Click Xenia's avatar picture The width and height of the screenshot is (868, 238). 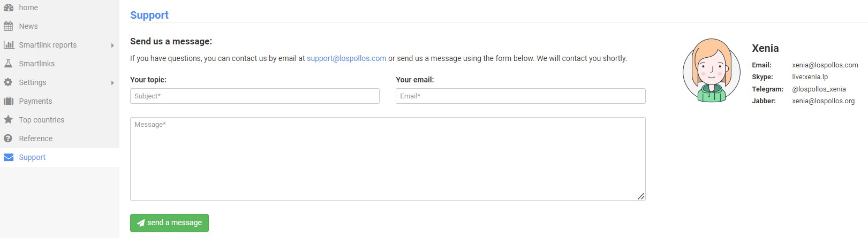[x=711, y=70]
